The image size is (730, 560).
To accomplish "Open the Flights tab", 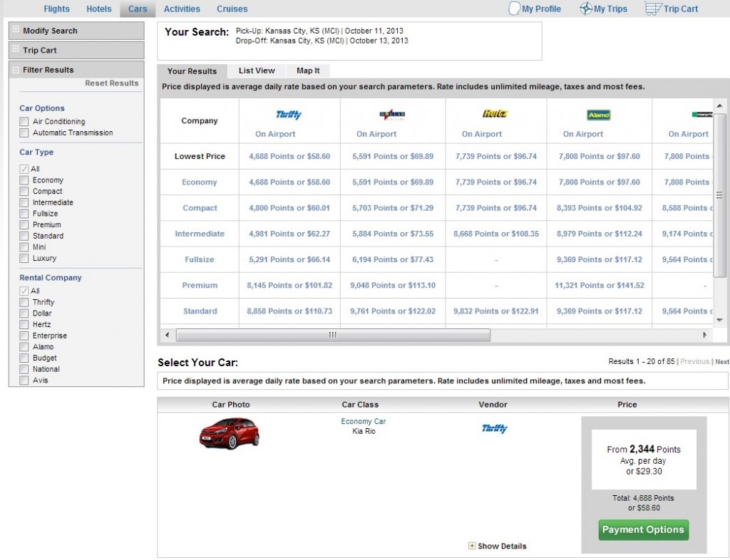I will click(x=56, y=9).
